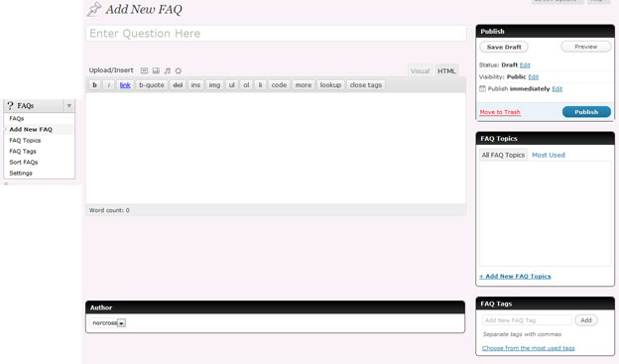The width and height of the screenshot is (619, 364).
Task: Click the pushpin icon beside Add New FAQ
Action: [x=94, y=9]
